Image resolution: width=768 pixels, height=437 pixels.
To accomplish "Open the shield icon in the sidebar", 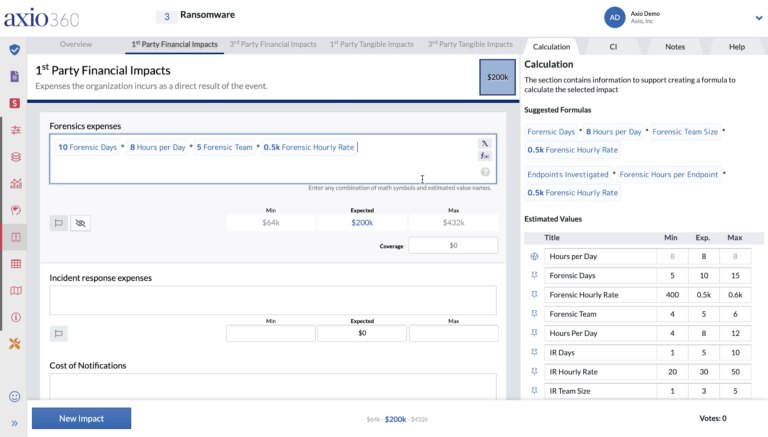I will 15,49.
